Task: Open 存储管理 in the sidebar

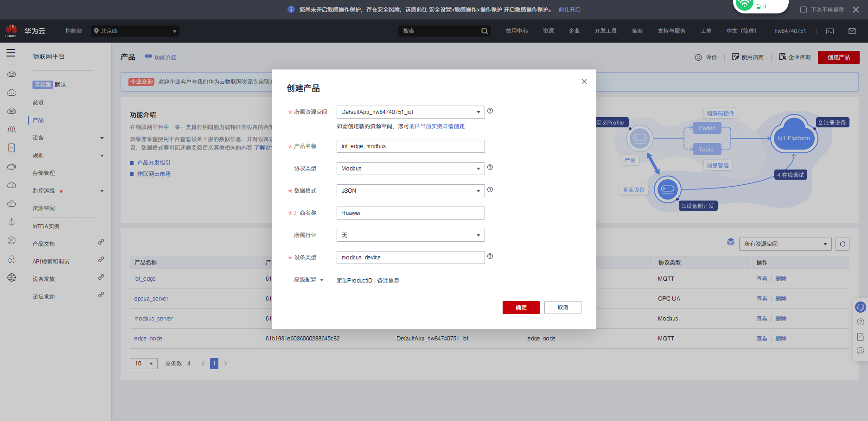Action: tap(44, 173)
